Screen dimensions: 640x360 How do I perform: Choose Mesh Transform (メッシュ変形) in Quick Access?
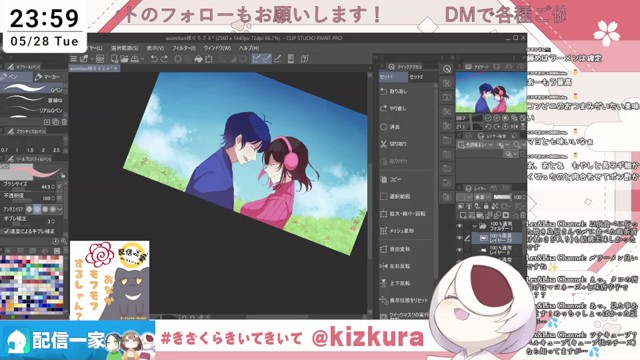[406, 231]
